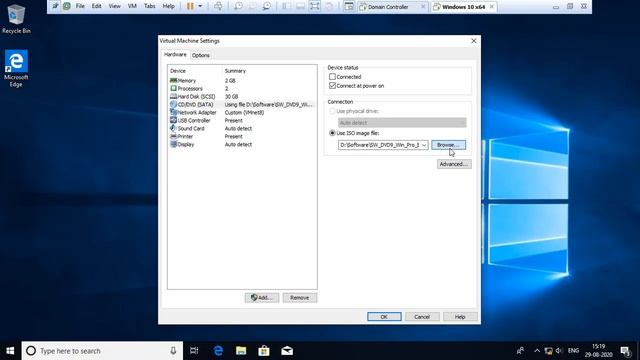Open the Help menu in toolbar
Screen dimensions: 640x360
169,6
